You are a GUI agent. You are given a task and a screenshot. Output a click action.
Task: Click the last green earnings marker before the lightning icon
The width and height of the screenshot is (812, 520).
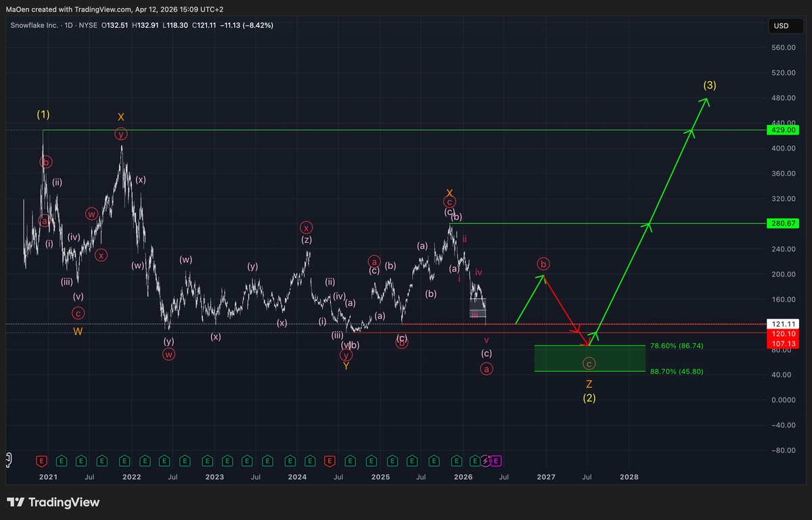pos(475,460)
